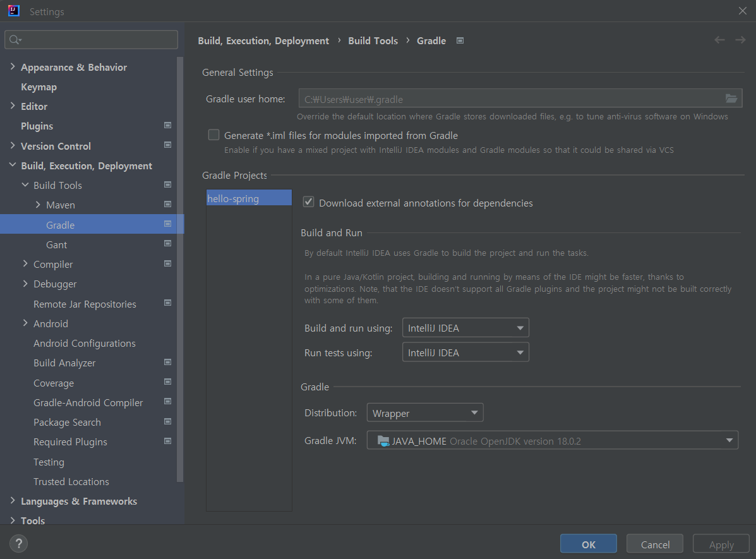
Task: Open the Gradle JVM dropdown
Action: 552,440
